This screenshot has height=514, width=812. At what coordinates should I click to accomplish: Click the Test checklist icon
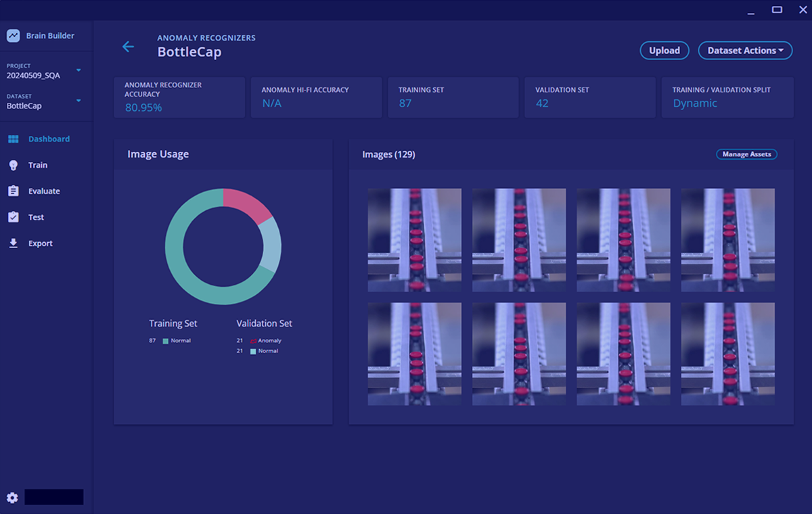click(x=13, y=217)
